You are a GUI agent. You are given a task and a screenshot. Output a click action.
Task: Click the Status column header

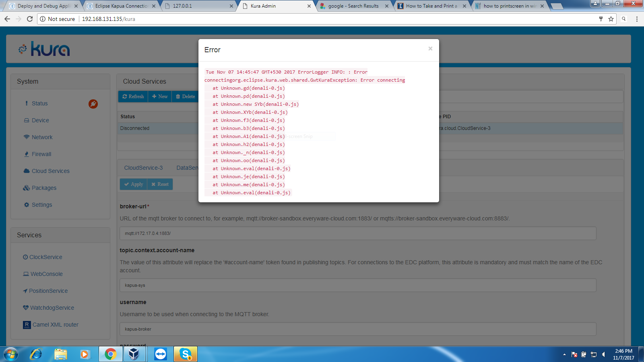point(128,117)
